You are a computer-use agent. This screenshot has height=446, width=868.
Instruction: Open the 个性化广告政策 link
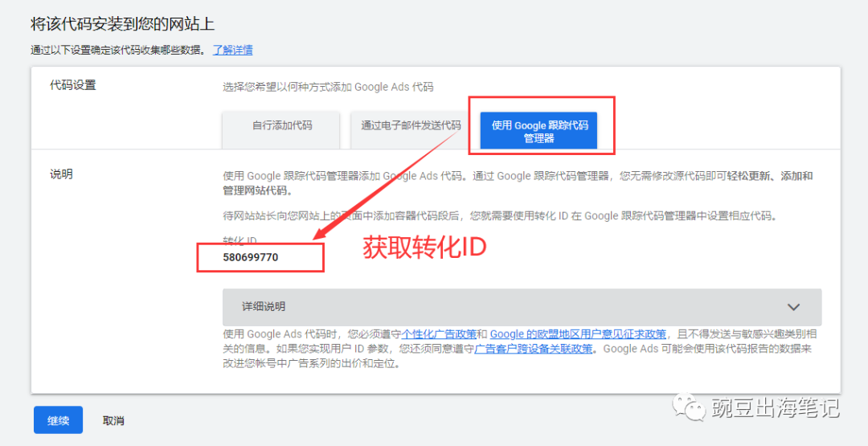coord(439,333)
